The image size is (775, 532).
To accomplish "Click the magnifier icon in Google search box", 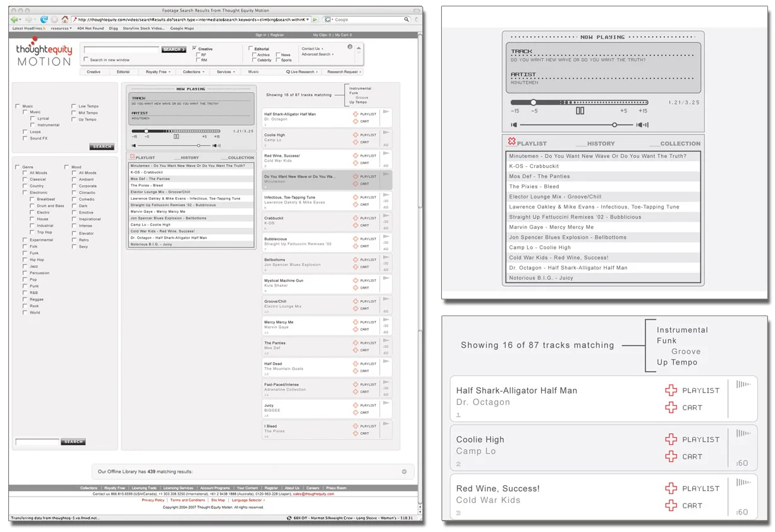I will [x=406, y=20].
